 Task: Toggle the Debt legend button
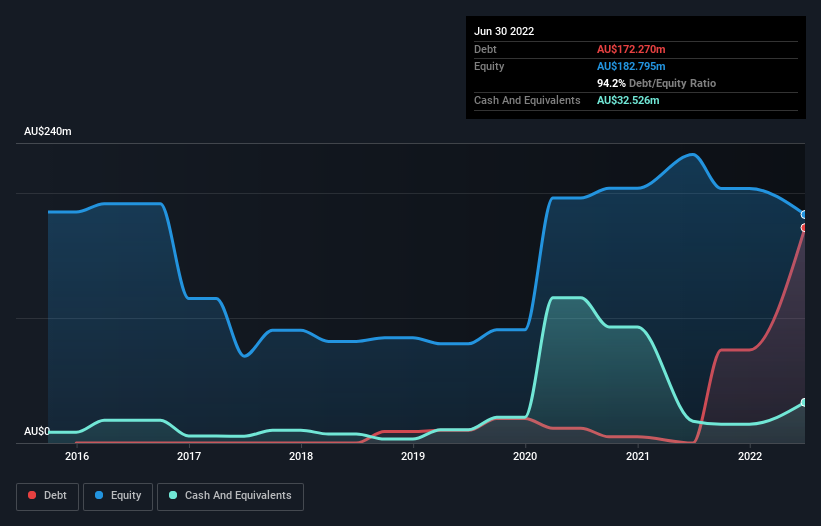click(x=47, y=496)
